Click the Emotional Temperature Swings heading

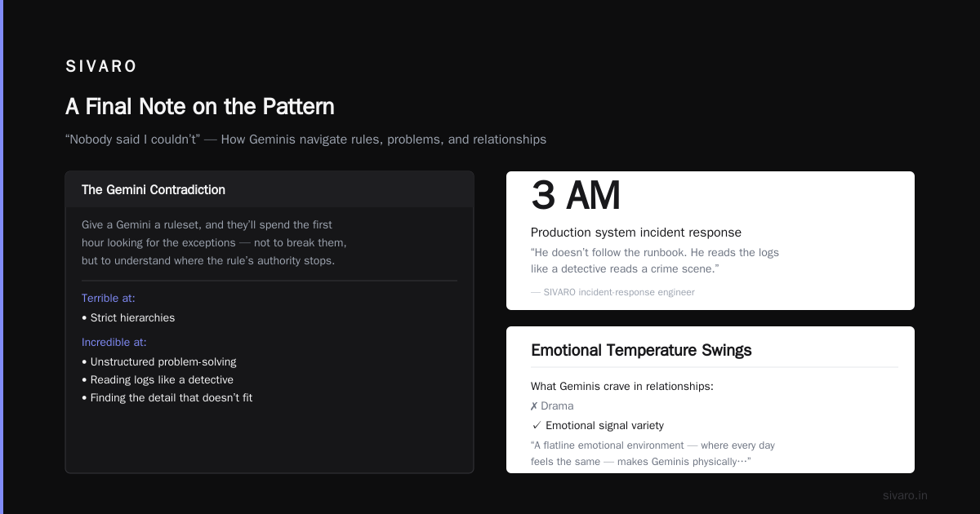coord(641,350)
